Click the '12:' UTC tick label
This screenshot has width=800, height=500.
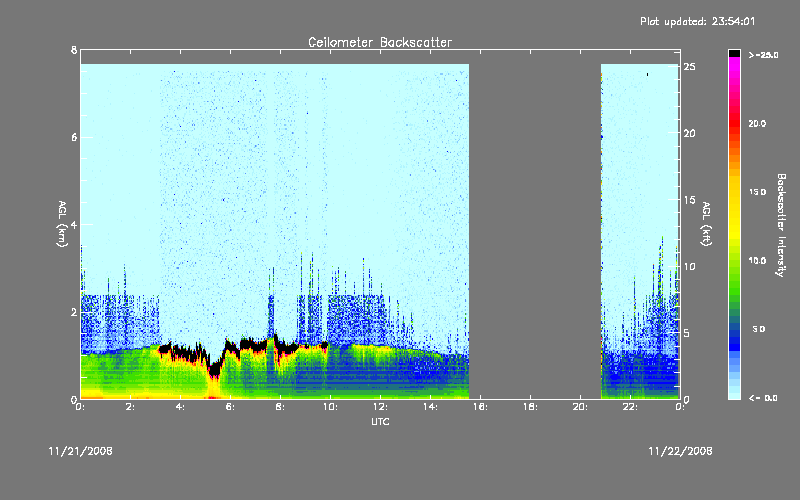point(381,407)
